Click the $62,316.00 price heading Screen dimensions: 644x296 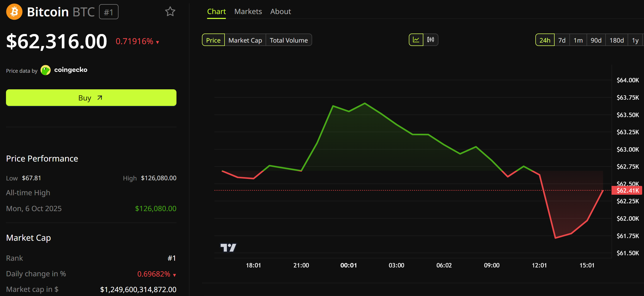57,41
